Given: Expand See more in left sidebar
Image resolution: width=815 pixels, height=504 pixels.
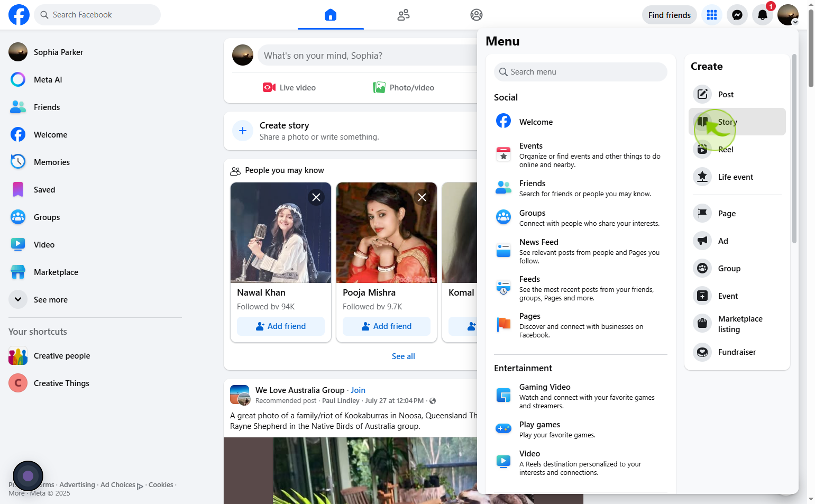Looking at the screenshot, I should tap(95, 300).
